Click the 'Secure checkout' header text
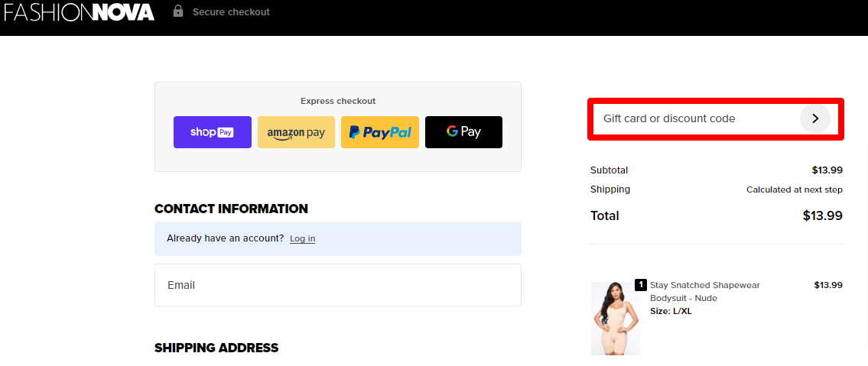This screenshot has height=366, width=868. [231, 11]
